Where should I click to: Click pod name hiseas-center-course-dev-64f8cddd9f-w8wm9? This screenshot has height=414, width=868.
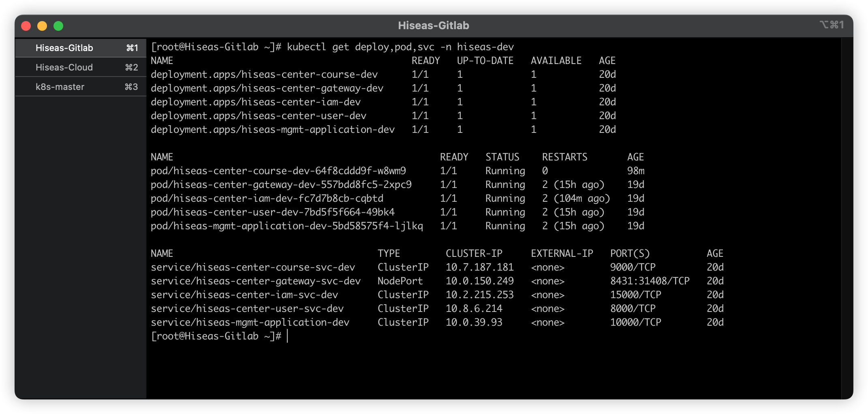point(278,171)
